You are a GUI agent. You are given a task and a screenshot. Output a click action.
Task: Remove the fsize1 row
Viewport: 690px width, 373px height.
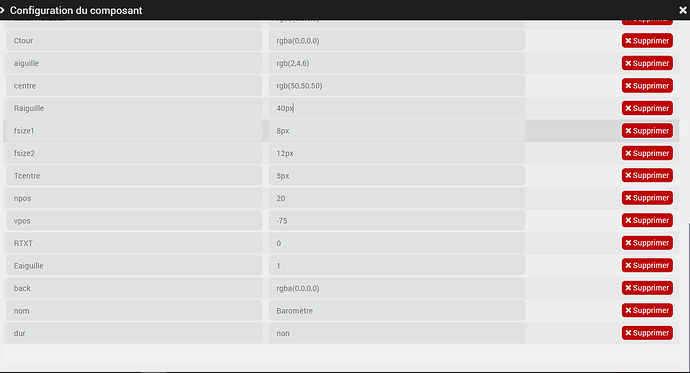[647, 131]
